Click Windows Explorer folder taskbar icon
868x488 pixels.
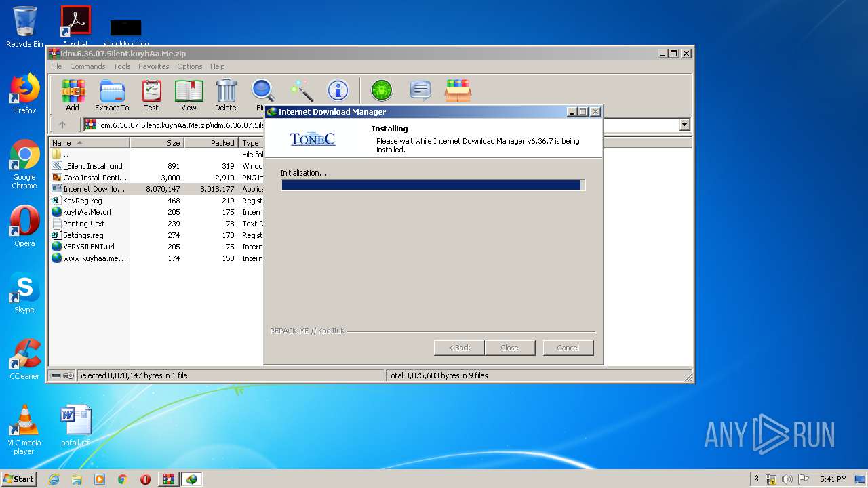77,479
